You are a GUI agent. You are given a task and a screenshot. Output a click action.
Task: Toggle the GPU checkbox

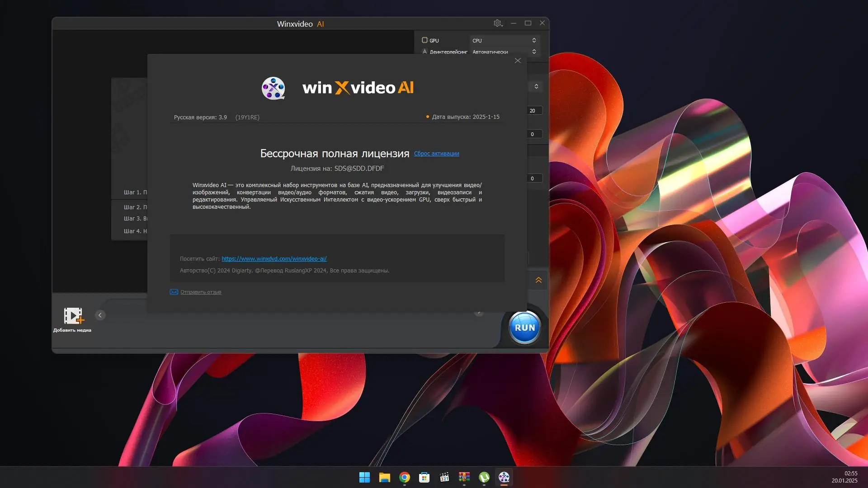[425, 40]
